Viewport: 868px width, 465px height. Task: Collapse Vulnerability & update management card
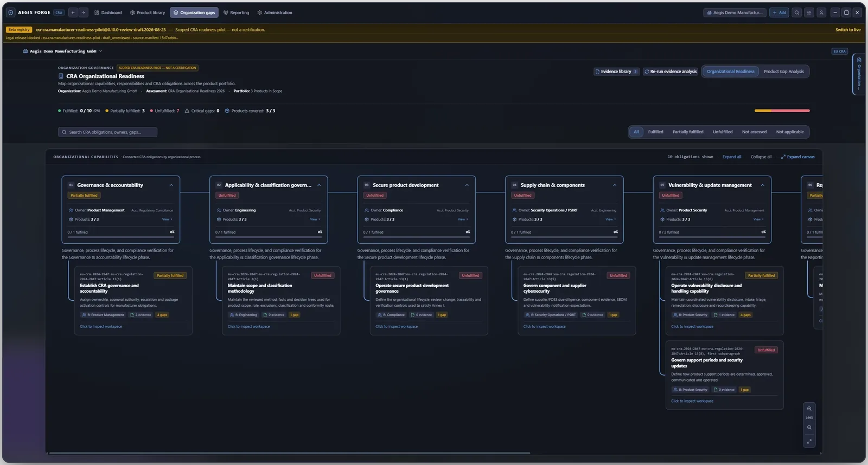762,185
